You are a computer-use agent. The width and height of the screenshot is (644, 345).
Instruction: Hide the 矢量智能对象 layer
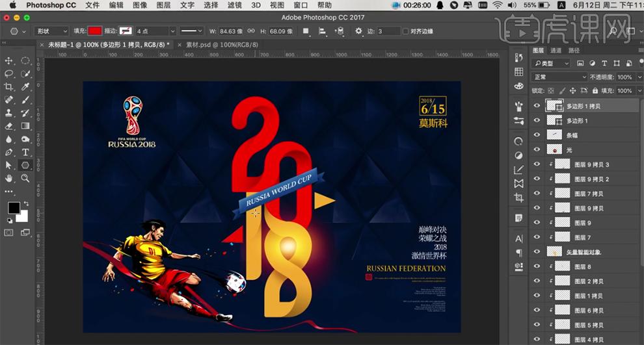pyautogui.click(x=537, y=252)
